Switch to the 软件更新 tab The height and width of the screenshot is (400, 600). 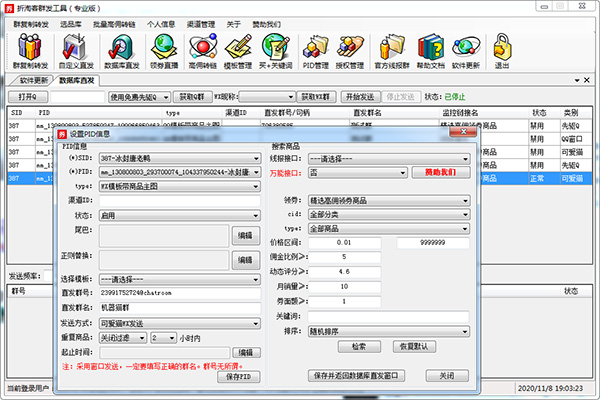(x=33, y=79)
